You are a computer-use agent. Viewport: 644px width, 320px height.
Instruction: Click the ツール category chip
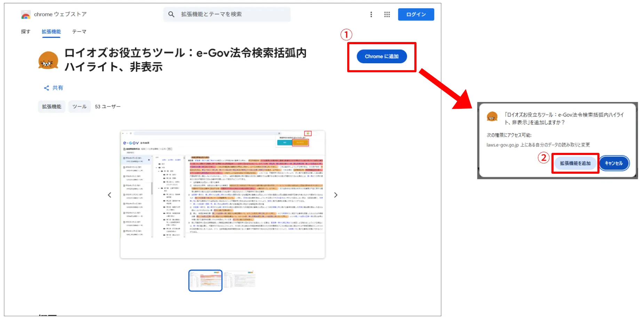pyautogui.click(x=79, y=107)
